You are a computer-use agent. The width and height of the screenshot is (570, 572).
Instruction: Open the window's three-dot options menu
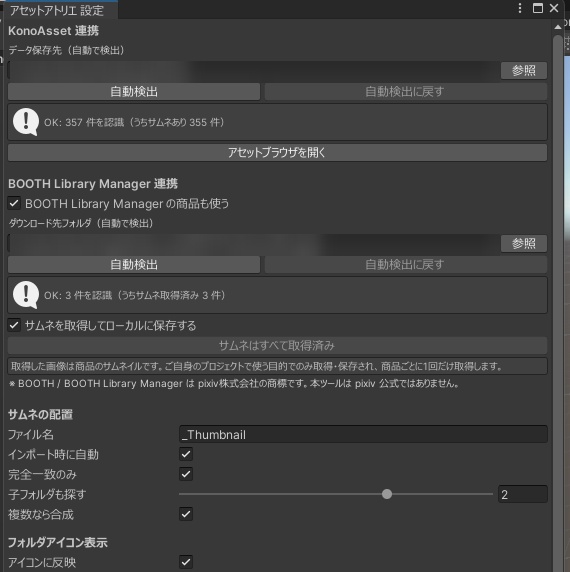coord(520,8)
